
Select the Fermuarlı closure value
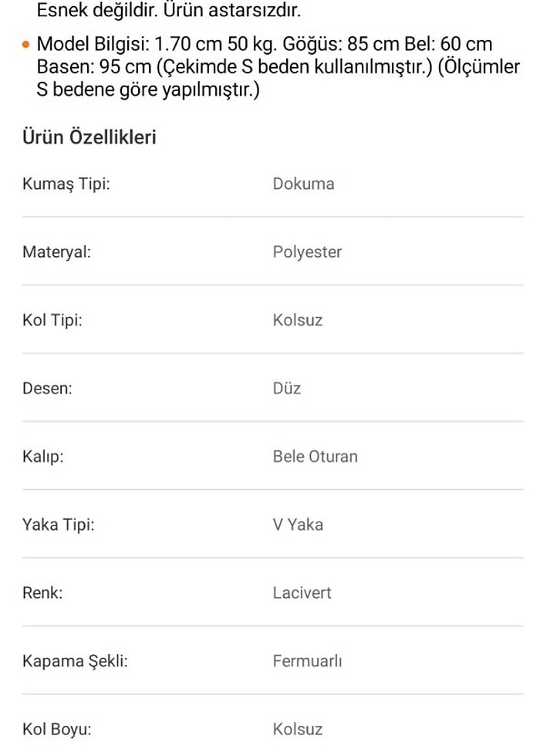(307, 661)
